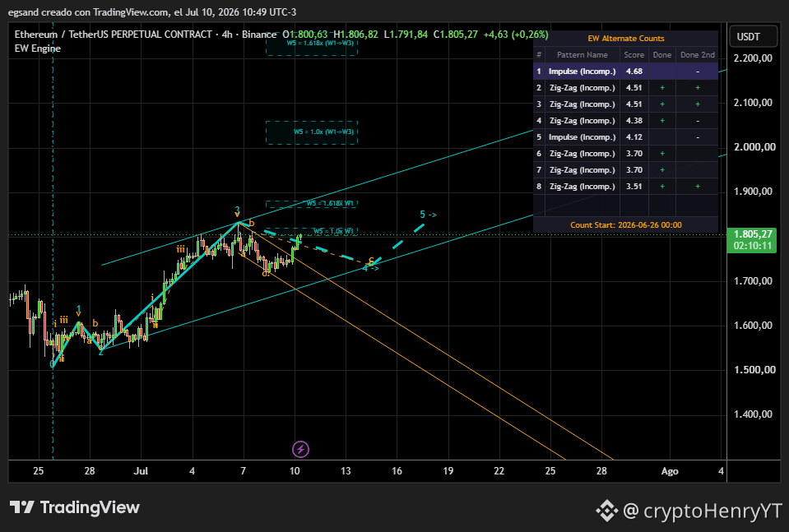The width and height of the screenshot is (789, 532).
Task: Click day 19 on the time axis
Action: click(x=448, y=471)
